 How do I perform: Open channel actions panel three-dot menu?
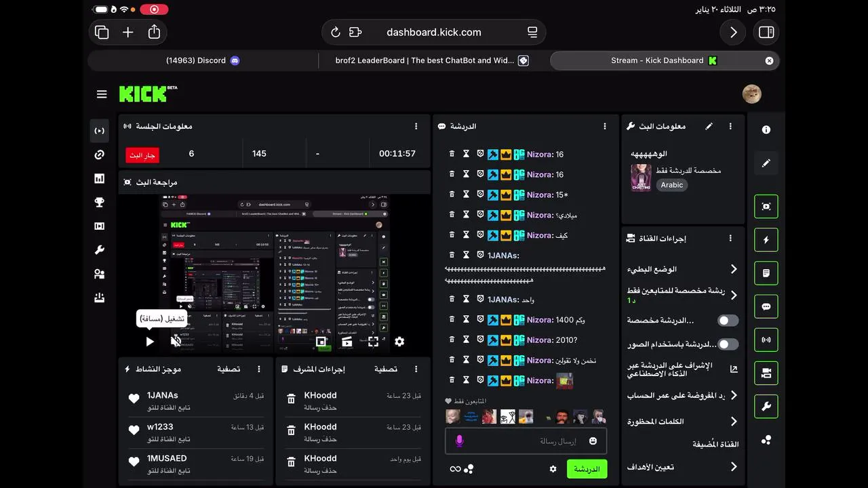730,239
